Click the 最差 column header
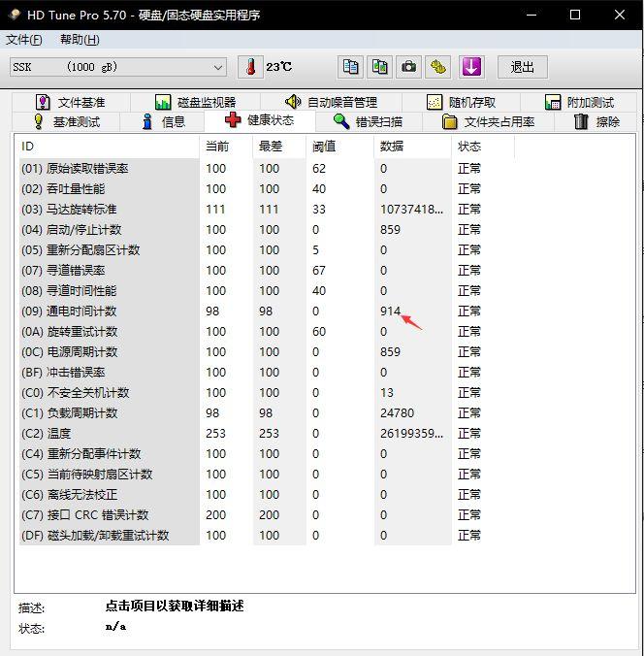The height and width of the screenshot is (656, 644). coord(279,147)
